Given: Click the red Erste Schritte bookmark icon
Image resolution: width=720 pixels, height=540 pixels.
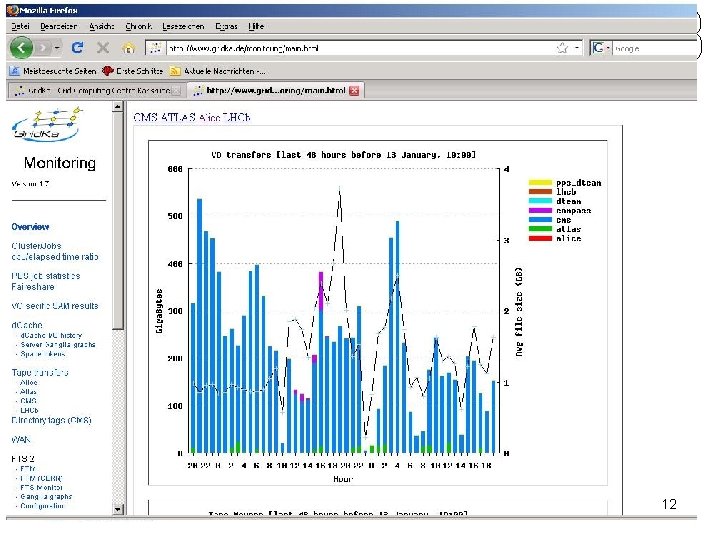Looking at the screenshot, I should tap(107, 71).
